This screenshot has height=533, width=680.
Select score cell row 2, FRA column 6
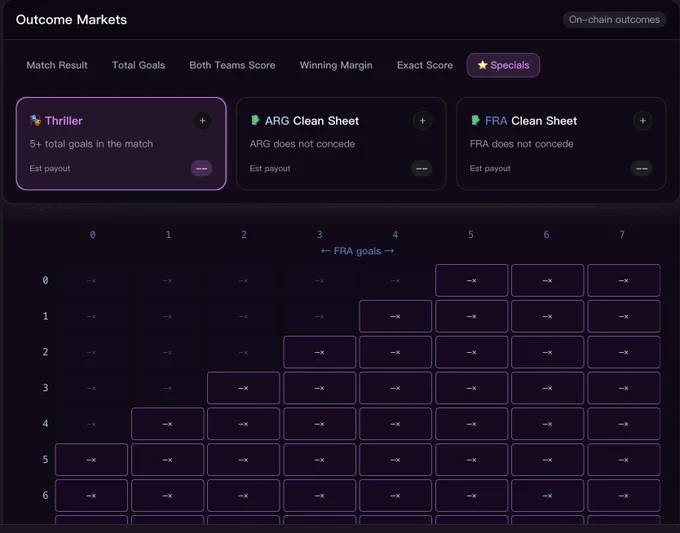[x=547, y=352]
